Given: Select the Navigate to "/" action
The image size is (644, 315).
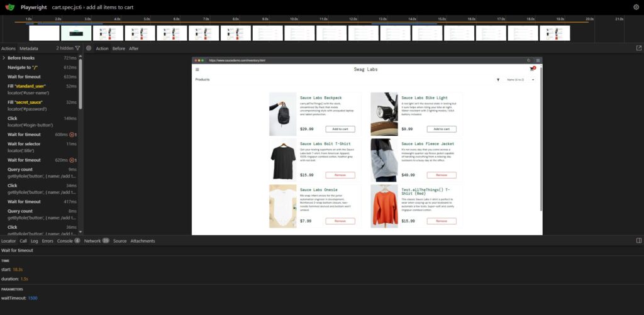Looking at the screenshot, I should (x=40, y=67).
